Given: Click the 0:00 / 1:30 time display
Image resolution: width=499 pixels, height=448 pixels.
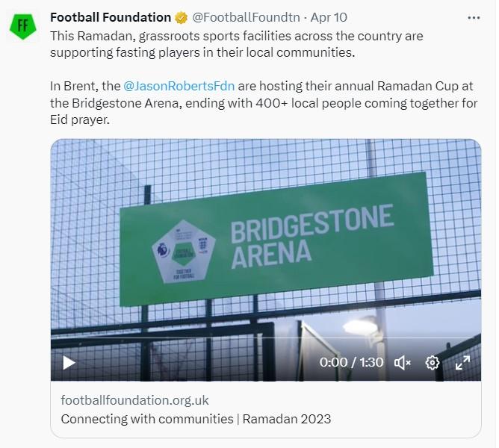Looking at the screenshot, I should (351, 363).
